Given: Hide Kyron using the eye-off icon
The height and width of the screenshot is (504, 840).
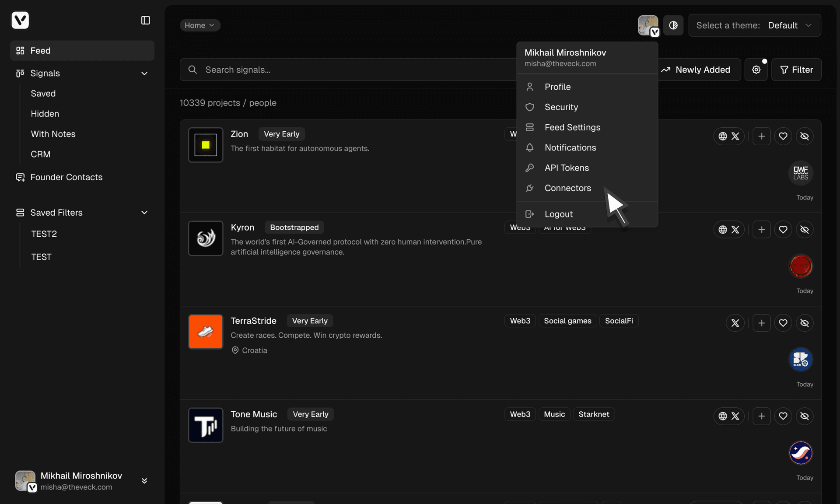Looking at the screenshot, I should pyautogui.click(x=805, y=229).
